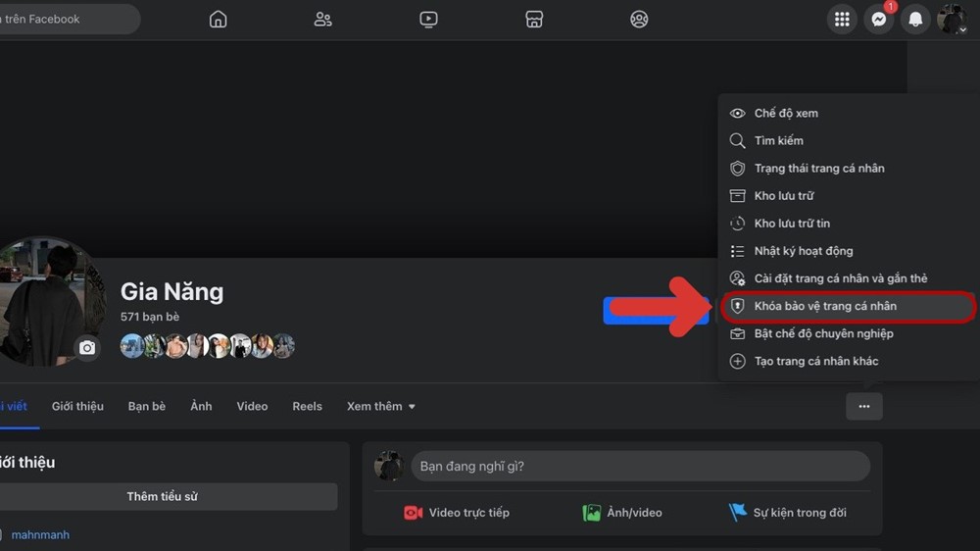Open the Facebook Home icon
The width and height of the screenshot is (980, 551).
219,19
